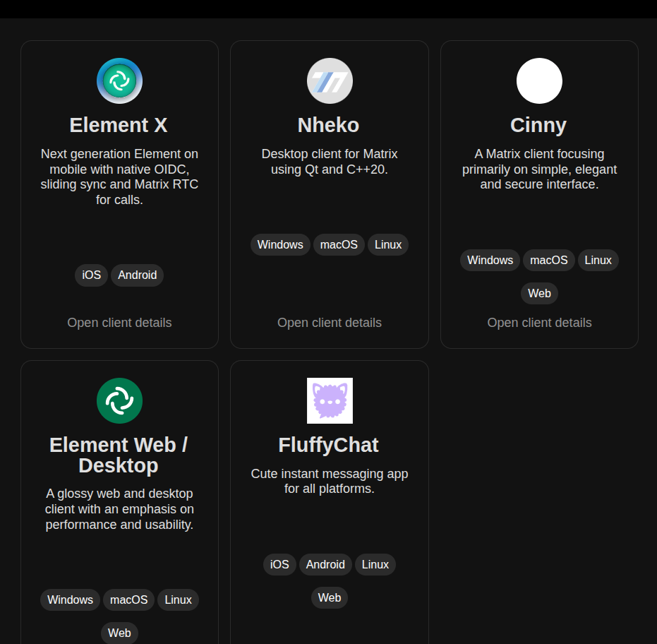Click the Cinny white circle logo
657x644 pixels.
pyautogui.click(x=539, y=81)
